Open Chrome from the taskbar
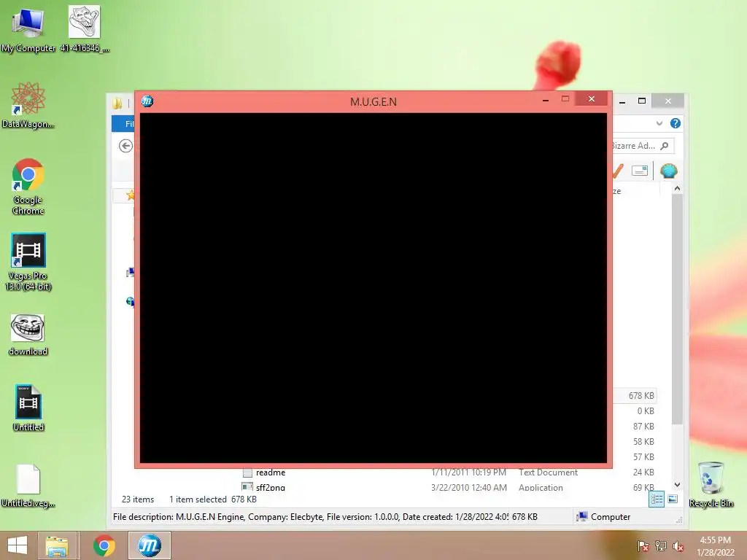 (104, 545)
